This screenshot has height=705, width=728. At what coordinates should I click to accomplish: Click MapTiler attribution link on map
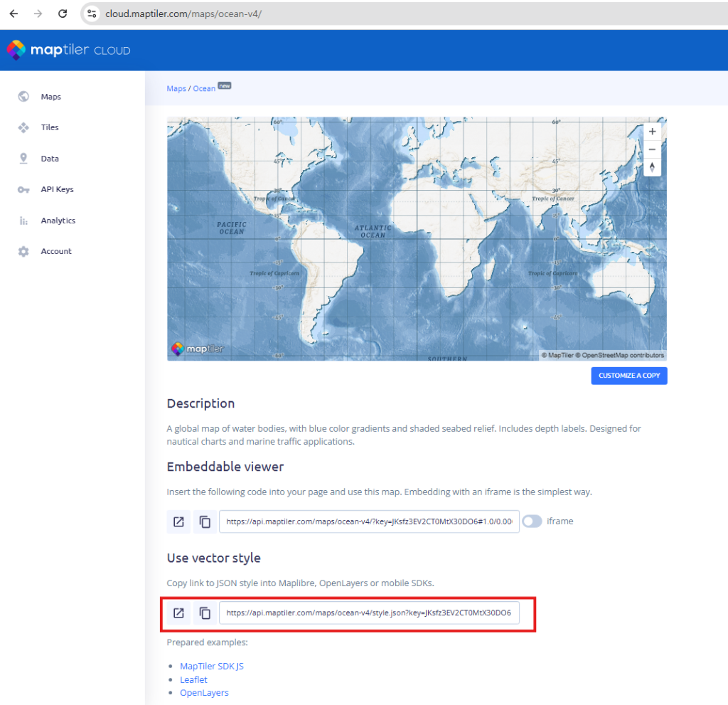(x=557, y=355)
